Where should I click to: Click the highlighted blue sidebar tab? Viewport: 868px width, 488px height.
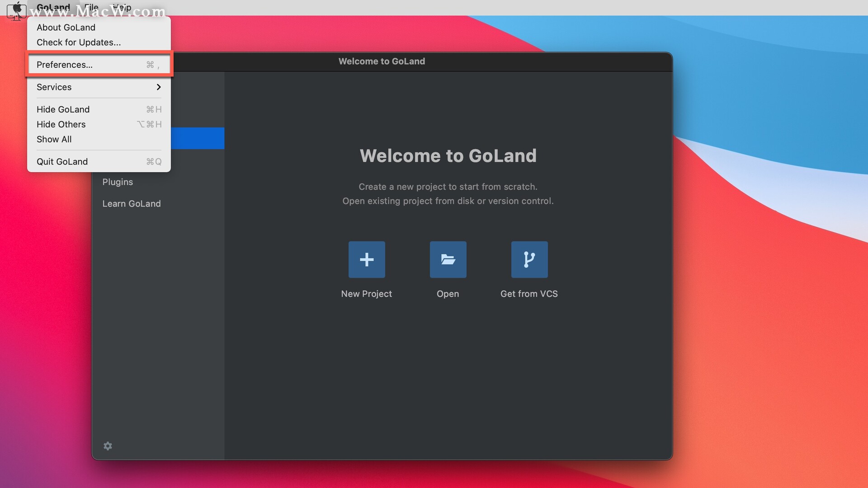198,138
